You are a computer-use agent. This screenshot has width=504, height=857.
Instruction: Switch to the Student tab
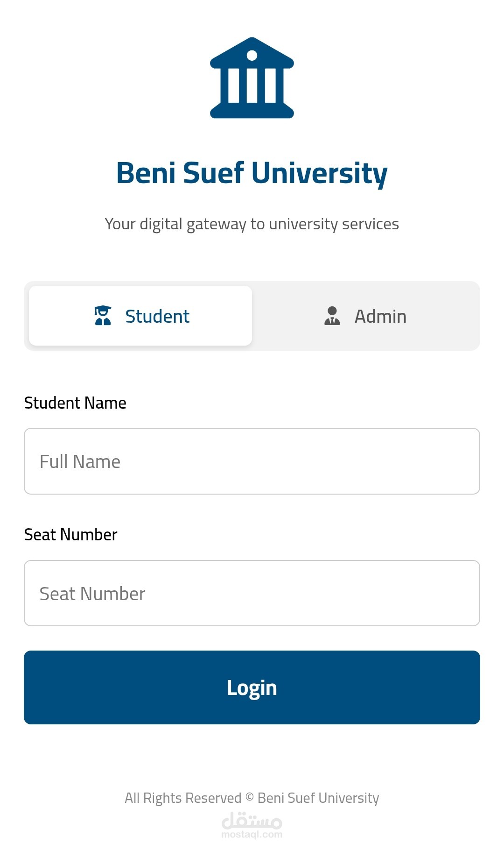tap(140, 316)
